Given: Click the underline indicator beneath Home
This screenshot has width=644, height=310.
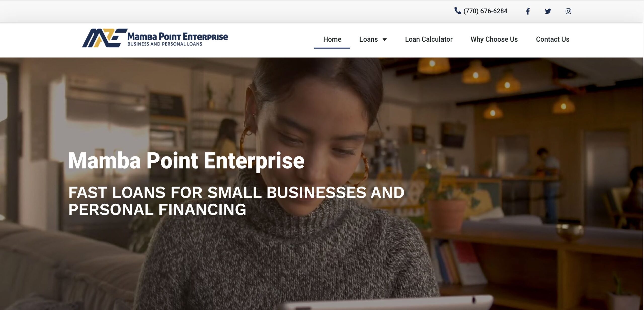Looking at the screenshot, I should tap(332, 48).
